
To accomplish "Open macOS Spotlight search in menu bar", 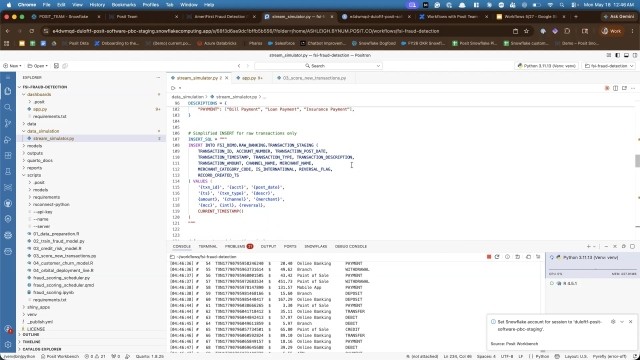I will coord(562,5).
